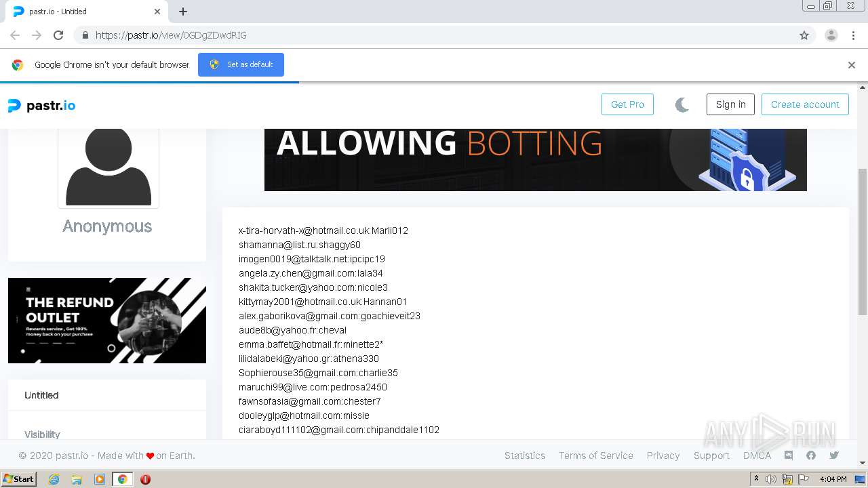This screenshot has width=868, height=488.
Task: Toggle dark mode moon icon
Action: pos(682,104)
